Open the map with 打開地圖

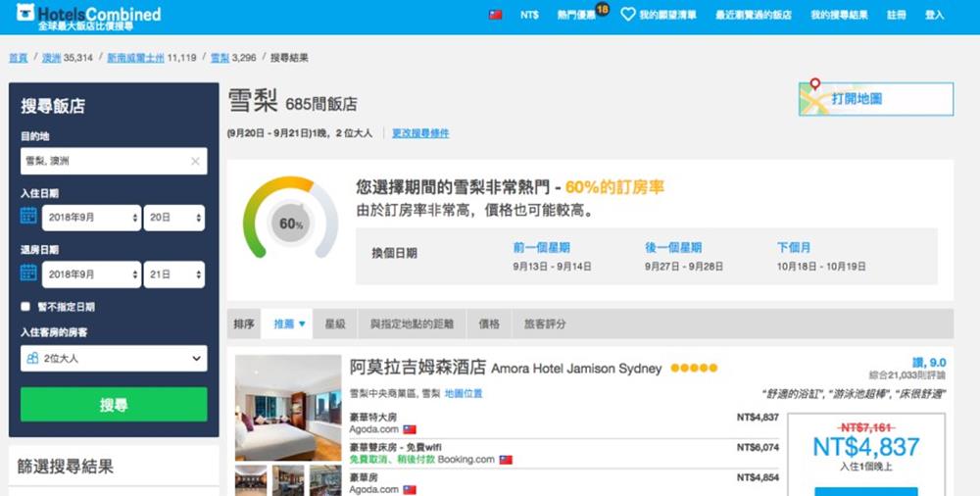coord(876,99)
